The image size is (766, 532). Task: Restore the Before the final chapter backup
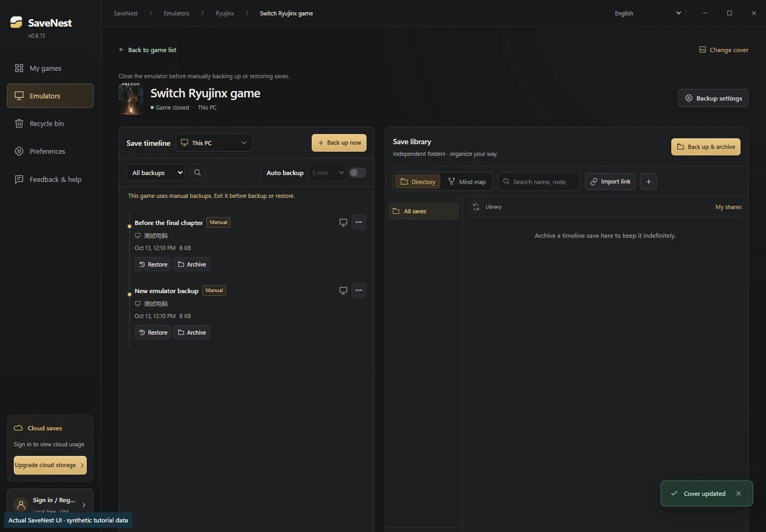click(153, 264)
